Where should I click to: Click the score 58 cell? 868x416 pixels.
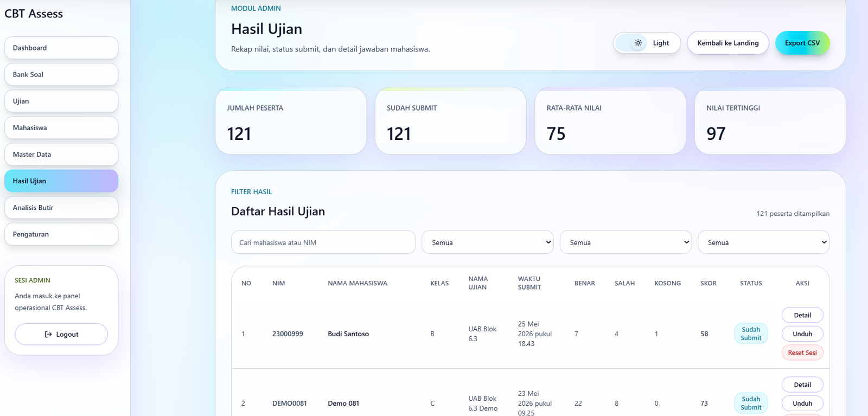point(704,334)
